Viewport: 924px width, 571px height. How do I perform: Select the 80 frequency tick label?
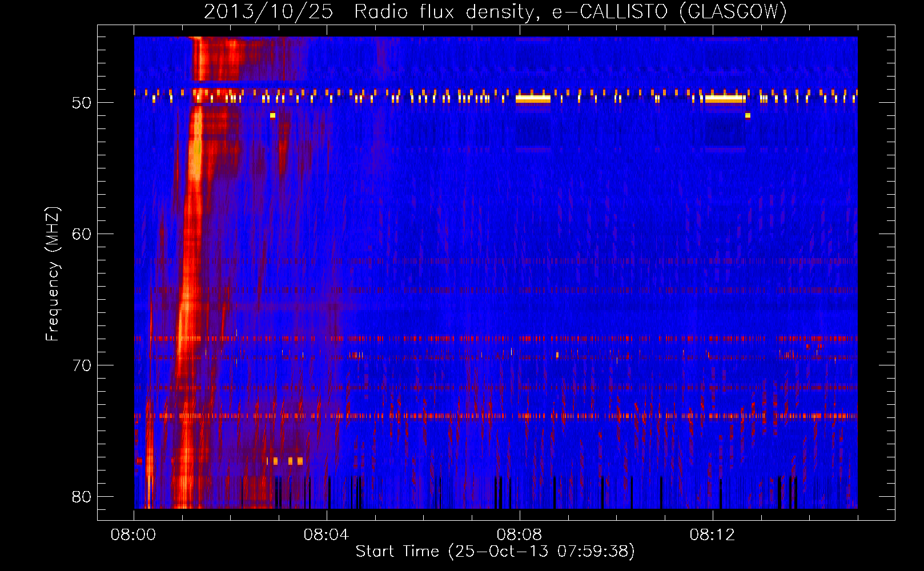(x=82, y=497)
